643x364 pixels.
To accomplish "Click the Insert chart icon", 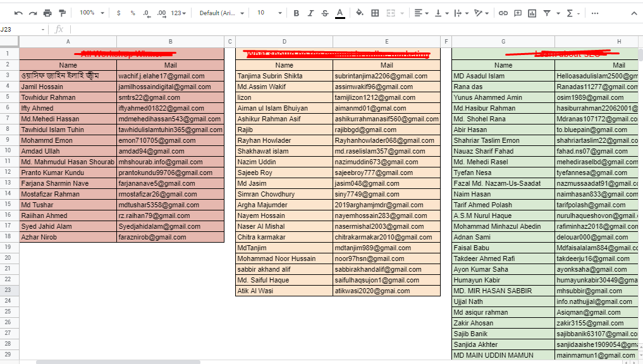I will pos(532,13).
